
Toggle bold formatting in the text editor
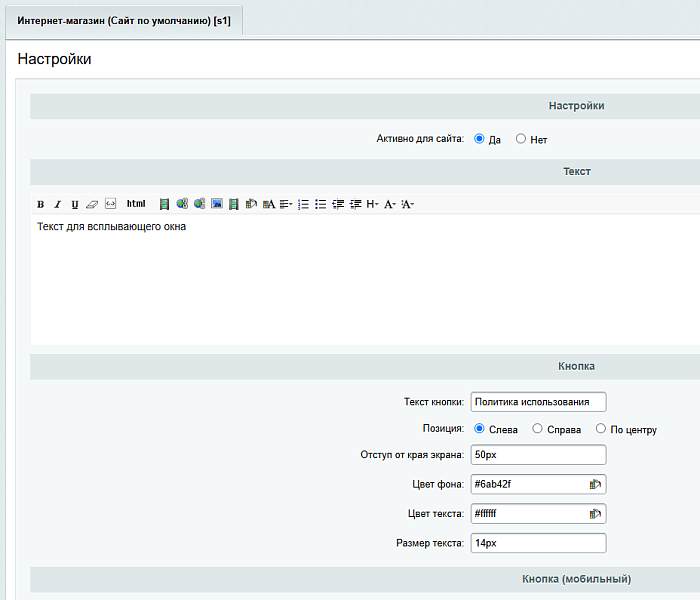pyautogui.click(x=40, y=204)
